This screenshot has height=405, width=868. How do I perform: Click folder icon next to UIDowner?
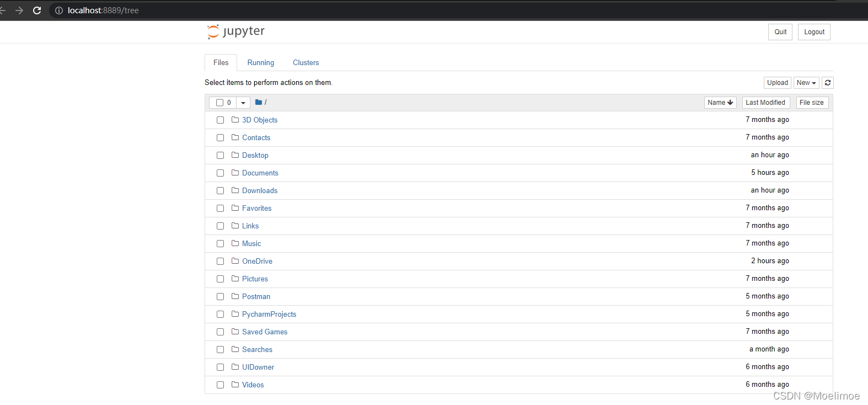click(x=235, y=367)
